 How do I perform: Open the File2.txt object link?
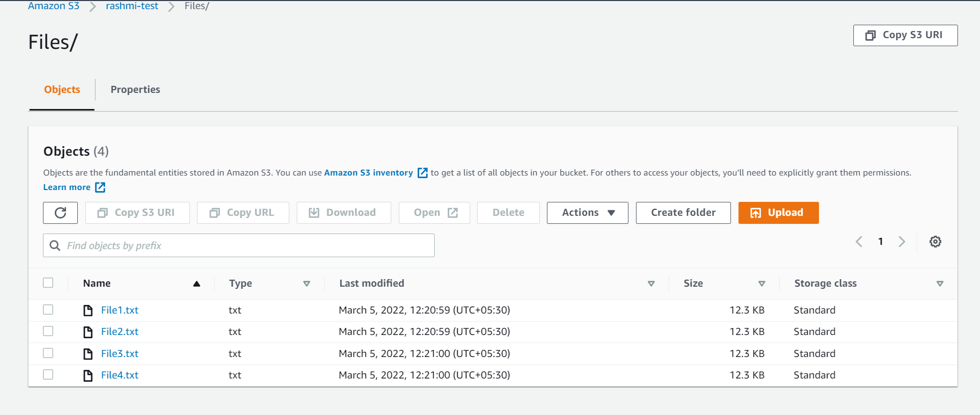click(x=120, y=332)
